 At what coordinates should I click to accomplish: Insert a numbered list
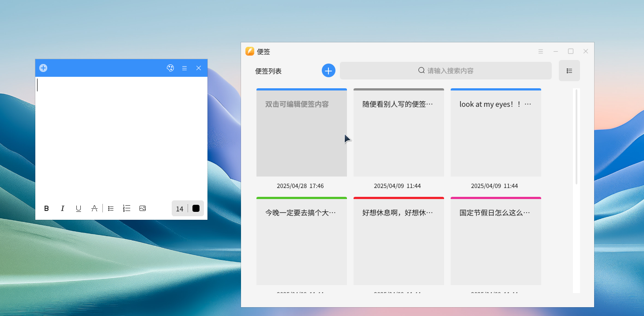[127, 208]
